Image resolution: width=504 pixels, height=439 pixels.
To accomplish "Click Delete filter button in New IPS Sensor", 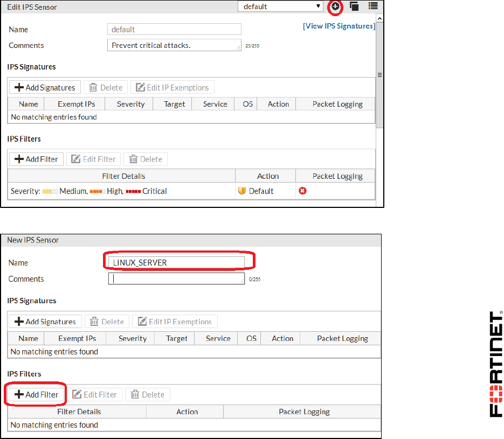I will click(x=148, y=394).
